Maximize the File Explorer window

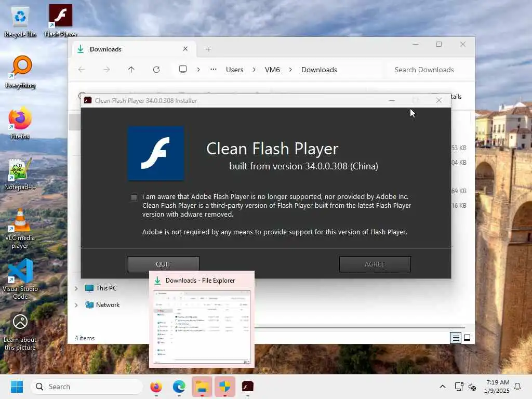(438, 44)
